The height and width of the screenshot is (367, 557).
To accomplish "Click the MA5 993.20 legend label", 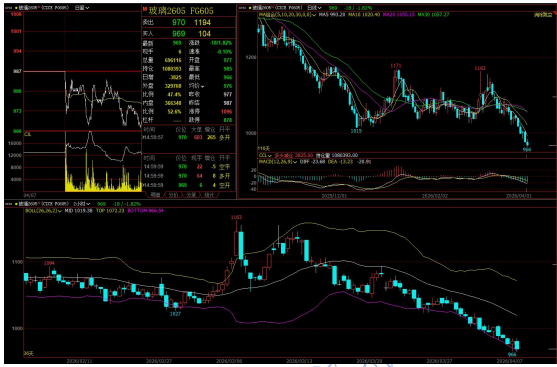I will 332,15.
